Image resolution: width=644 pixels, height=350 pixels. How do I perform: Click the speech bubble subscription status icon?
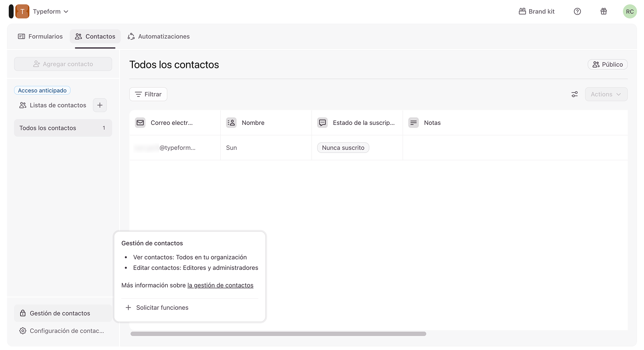click(x=322, y=123)
